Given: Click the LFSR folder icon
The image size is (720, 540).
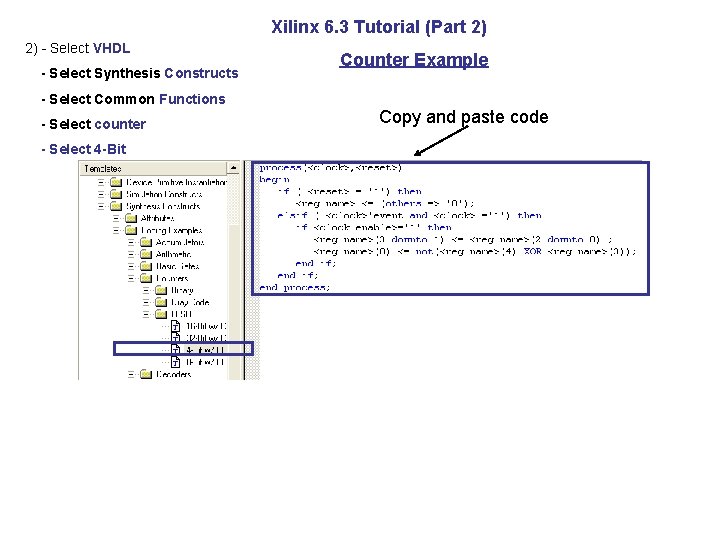Looking at the screenshot, I should click(161, 314).
